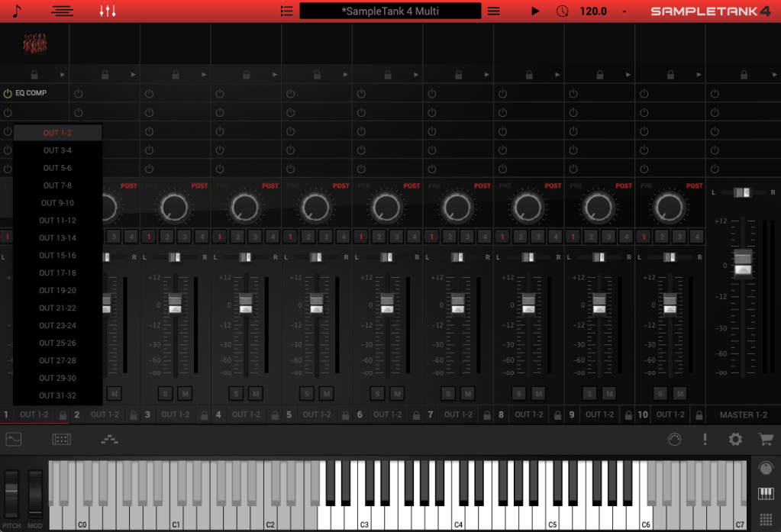Click the metronome clock icon near tempo
Screen dimensions: 781x532
[563, 11]
